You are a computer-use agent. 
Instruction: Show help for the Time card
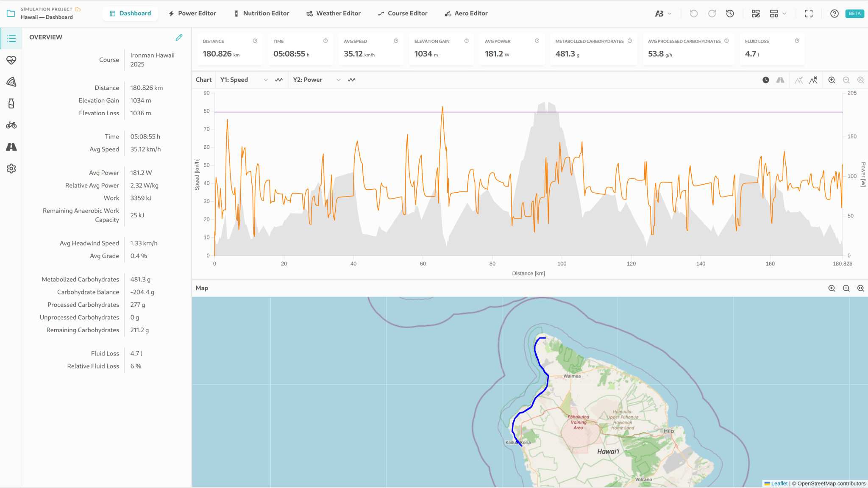[325, 41]
